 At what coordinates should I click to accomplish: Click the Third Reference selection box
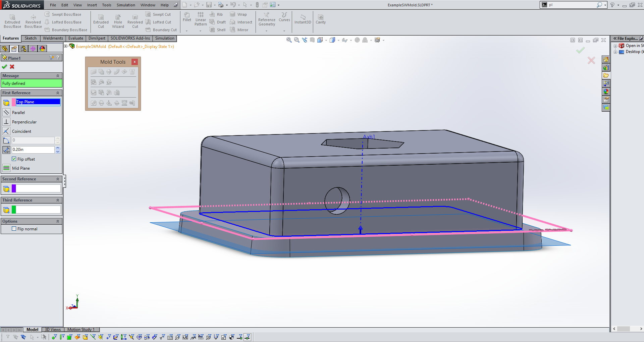pyautogui.click(x=38, y=210)
